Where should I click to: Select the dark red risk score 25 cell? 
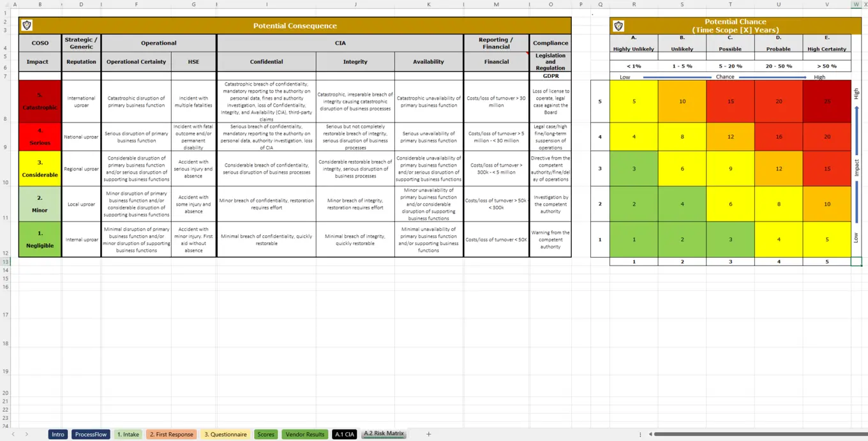[x=827, y=101]
